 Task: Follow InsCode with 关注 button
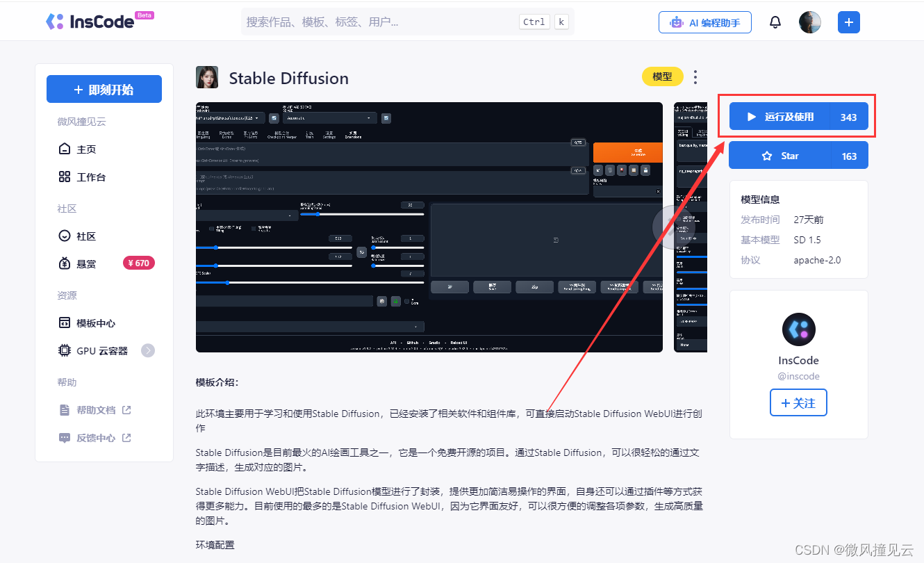798,403
